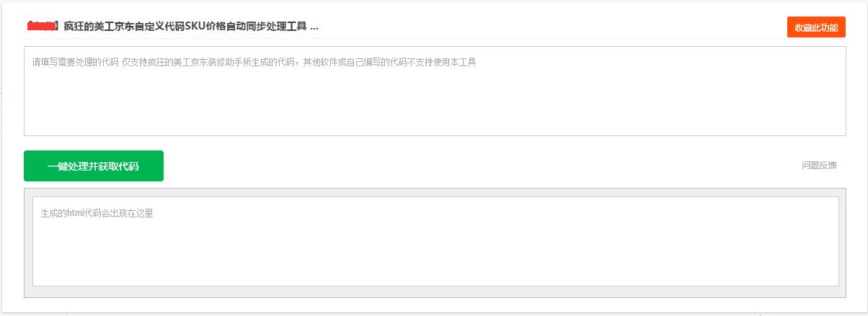Focus the code input box with 请填写需要处理的代码
868x316 pixels.
pos(435,91)
